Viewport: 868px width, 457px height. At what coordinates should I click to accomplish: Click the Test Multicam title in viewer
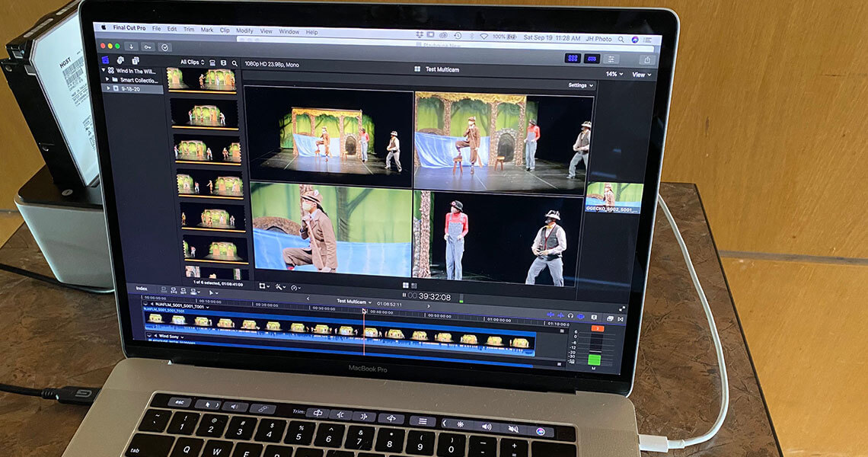442,69
